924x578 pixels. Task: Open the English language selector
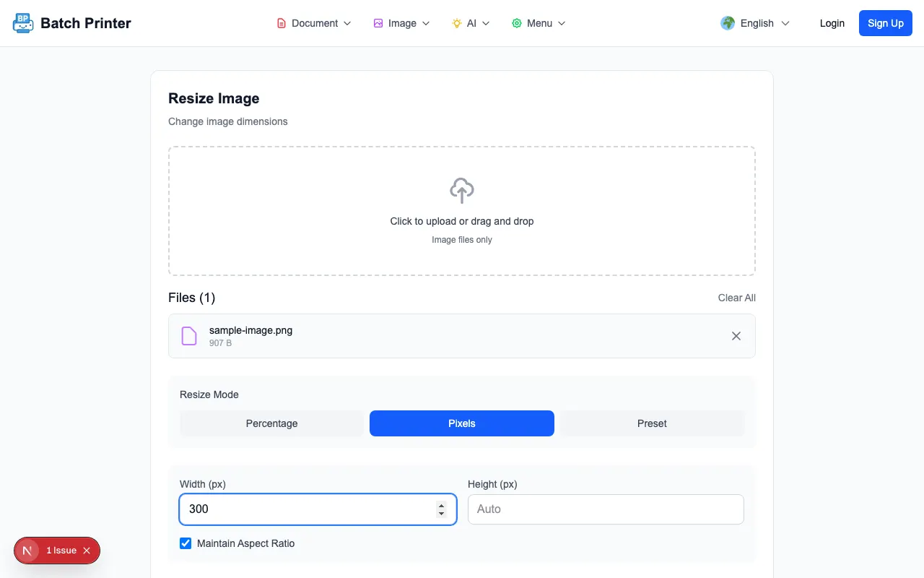(x=756, y=23)
